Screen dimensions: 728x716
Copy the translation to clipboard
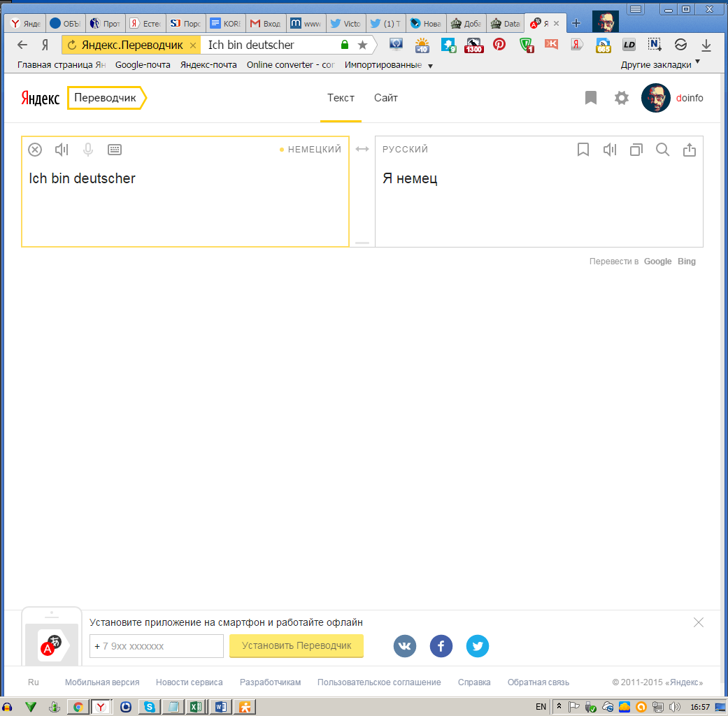click(x=636, y=150)
